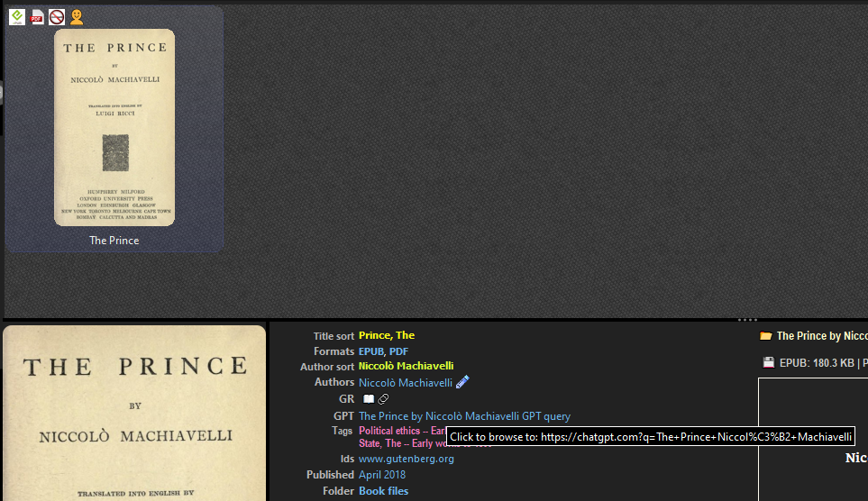
Task: Click the Niccolò Machiavelli Authors link
Action: coord(406,383)
